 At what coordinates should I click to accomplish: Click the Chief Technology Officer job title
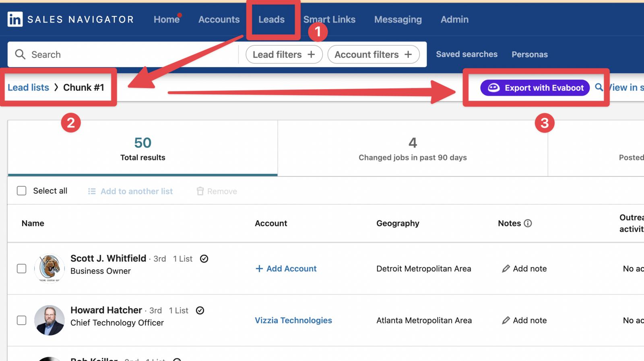coord(117,323)
